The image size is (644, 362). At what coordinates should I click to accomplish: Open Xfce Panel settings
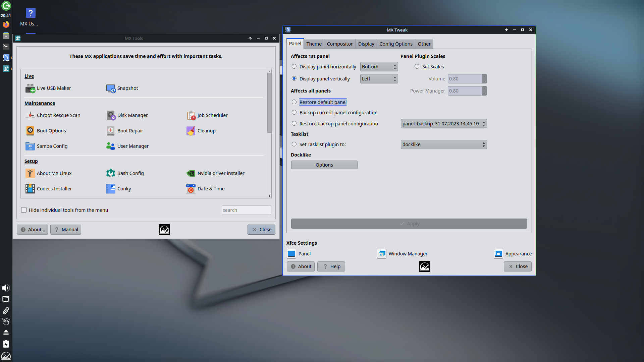tap(299, 254)
